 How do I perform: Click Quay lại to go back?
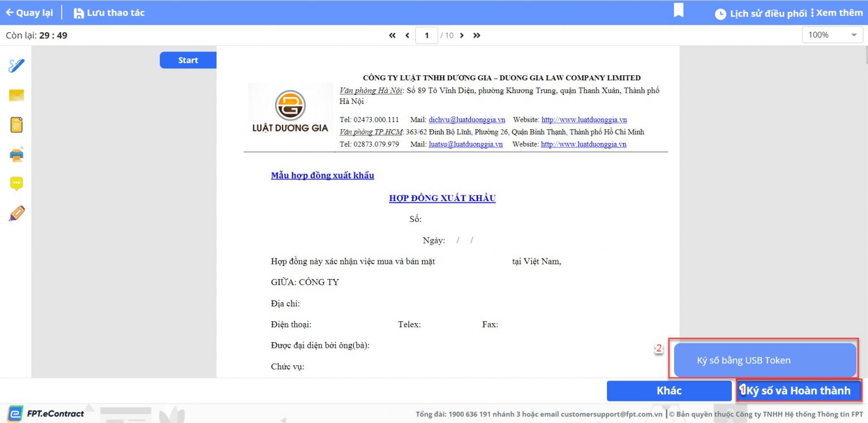[x=29, y=12]
